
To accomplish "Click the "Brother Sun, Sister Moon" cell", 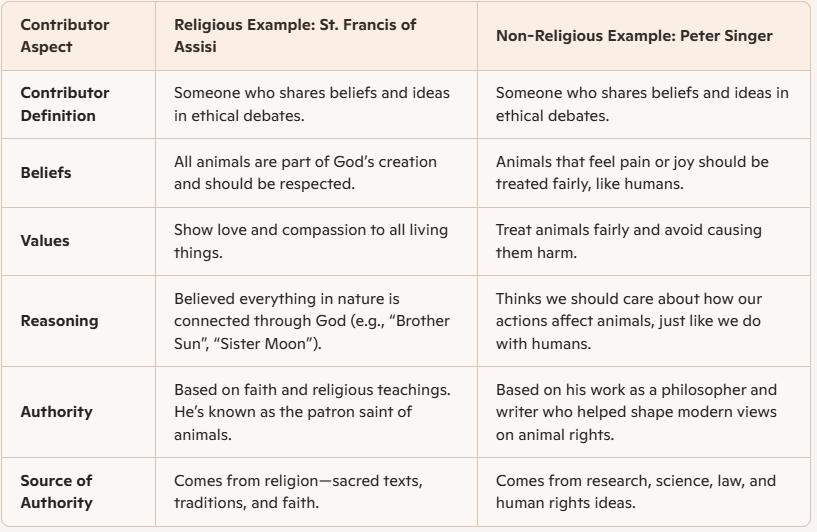I will tap(312, 321).
